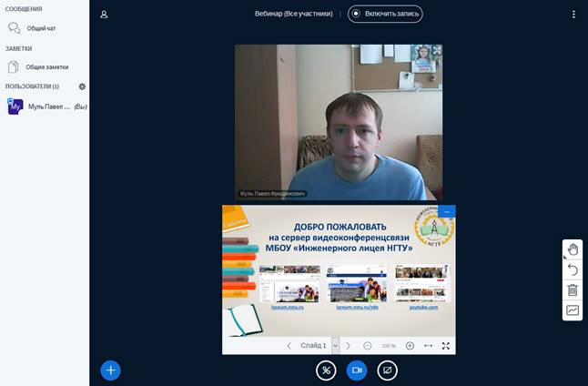
Task: Open Общие заметки shared notes
Action: (46, 66)
